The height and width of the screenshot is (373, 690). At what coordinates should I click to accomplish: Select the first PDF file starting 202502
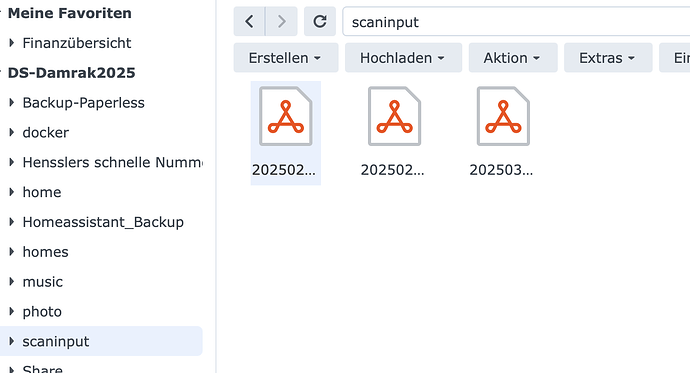click(286, 133)
